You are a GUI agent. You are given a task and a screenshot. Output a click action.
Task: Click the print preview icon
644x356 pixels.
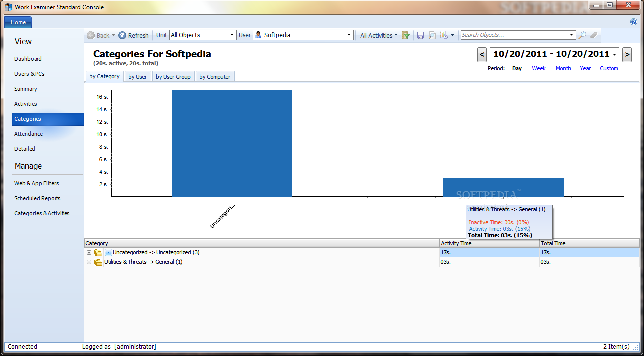[432, 35]
